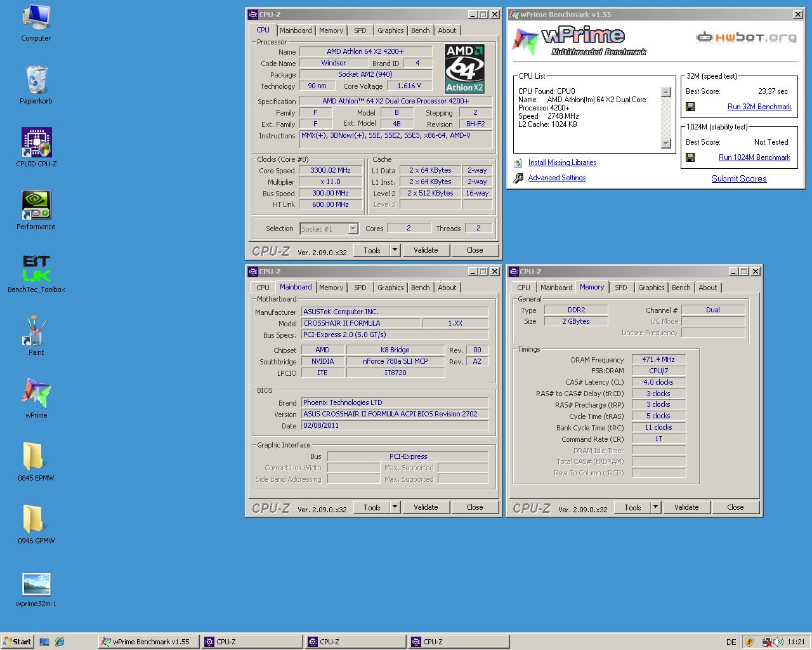
Task: Click the Core Voltage 1.616 V value
Action: point(409,86)
